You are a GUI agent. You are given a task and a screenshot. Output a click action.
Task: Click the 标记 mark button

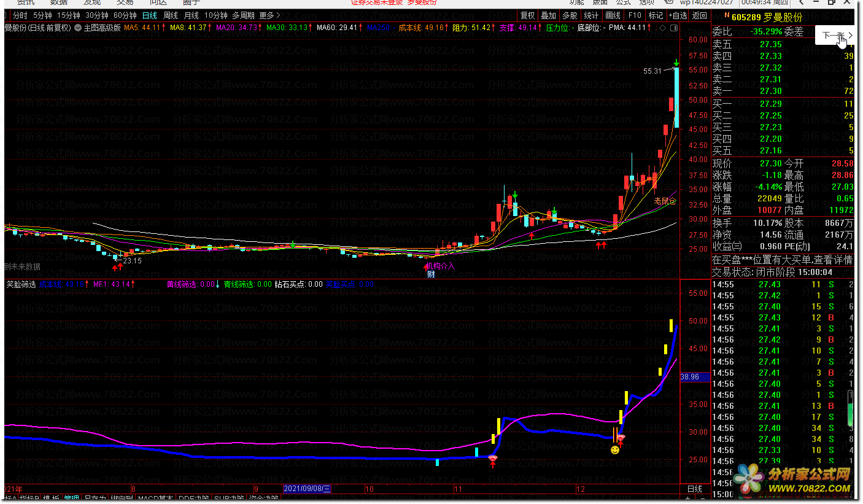pos(656,15)
